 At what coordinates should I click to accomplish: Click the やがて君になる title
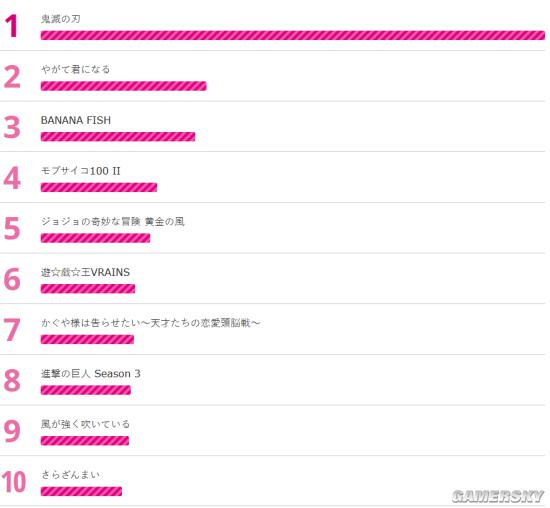tap(75, 69)
